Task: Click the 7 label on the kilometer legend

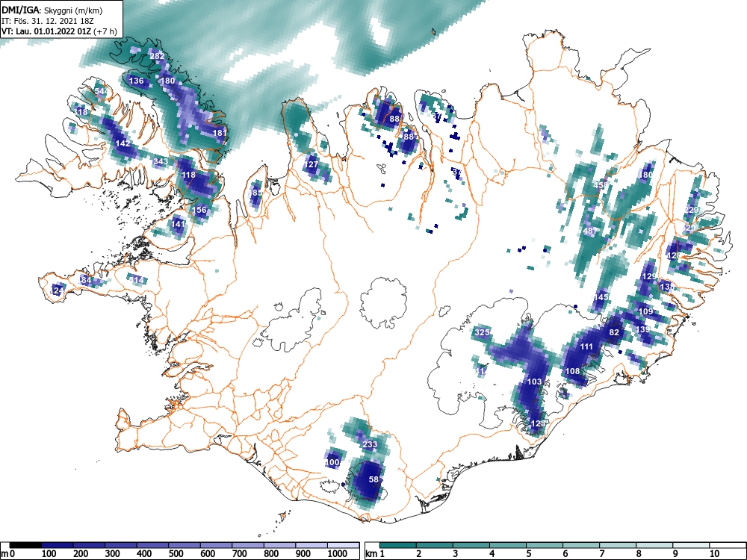Action: point(601,553)
